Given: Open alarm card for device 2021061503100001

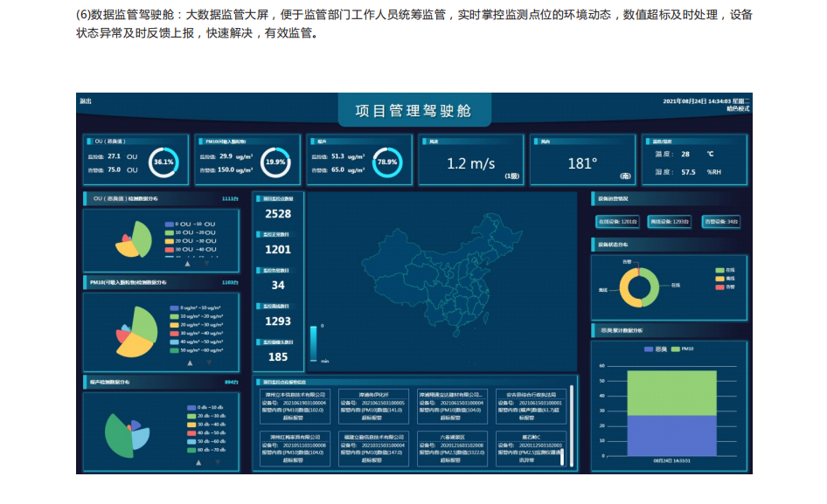Looking at the screenshot, I should click(x=532, y=406).
